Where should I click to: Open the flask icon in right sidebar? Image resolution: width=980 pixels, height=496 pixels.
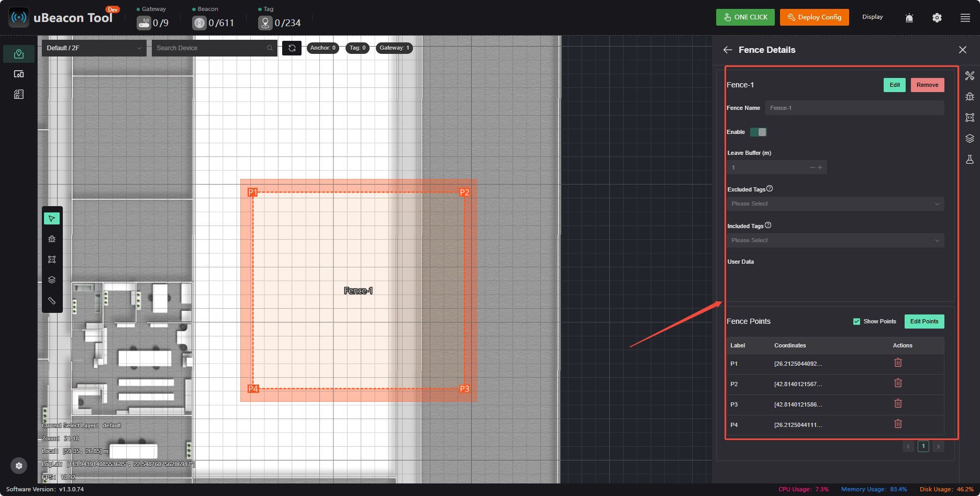970,160
